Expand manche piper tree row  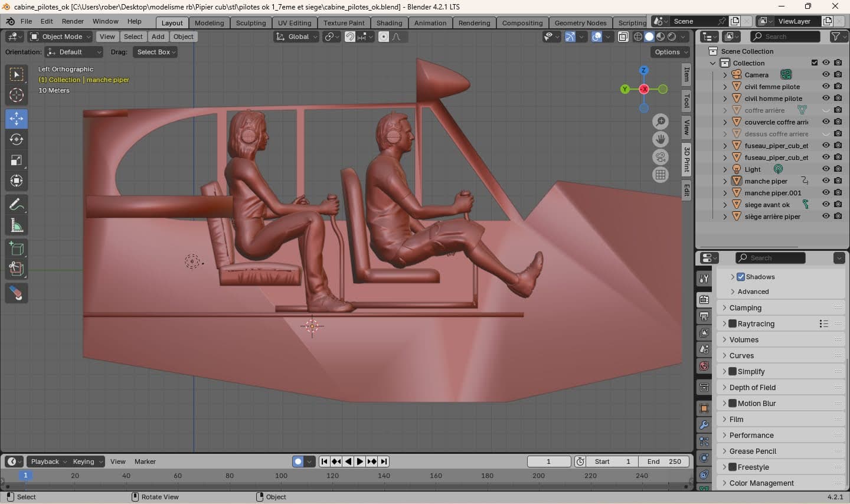(725, 181)
